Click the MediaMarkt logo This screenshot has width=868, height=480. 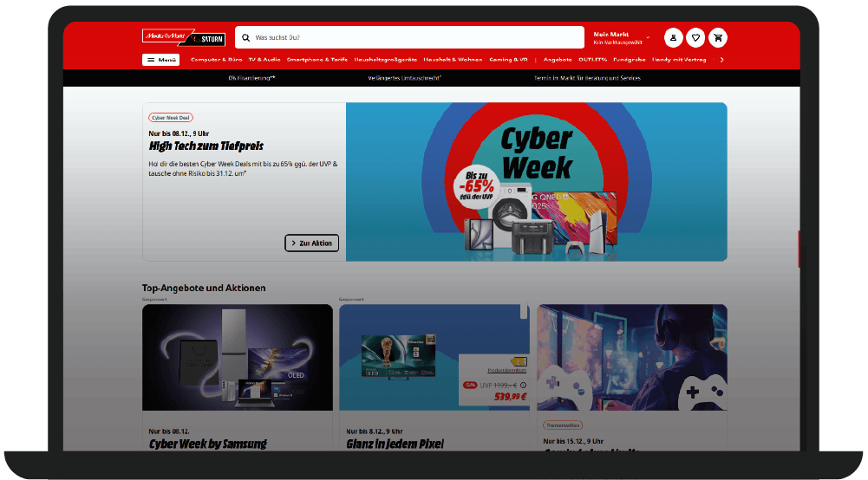click(x=166, y=36)
